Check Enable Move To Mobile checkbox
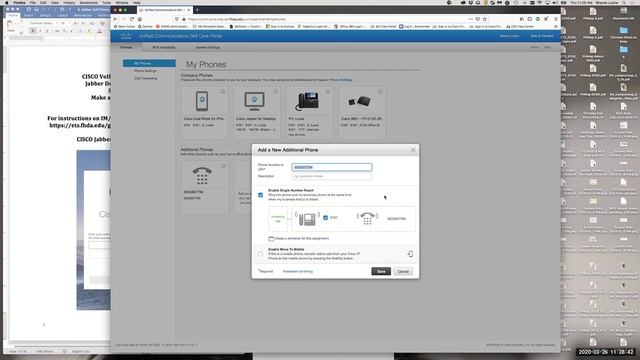This screenshot has height=360, width=640. 260,254
